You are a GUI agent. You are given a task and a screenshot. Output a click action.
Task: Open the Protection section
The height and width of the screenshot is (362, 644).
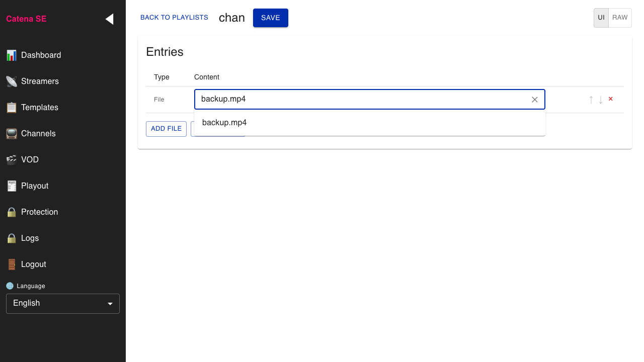pos(39,212)
